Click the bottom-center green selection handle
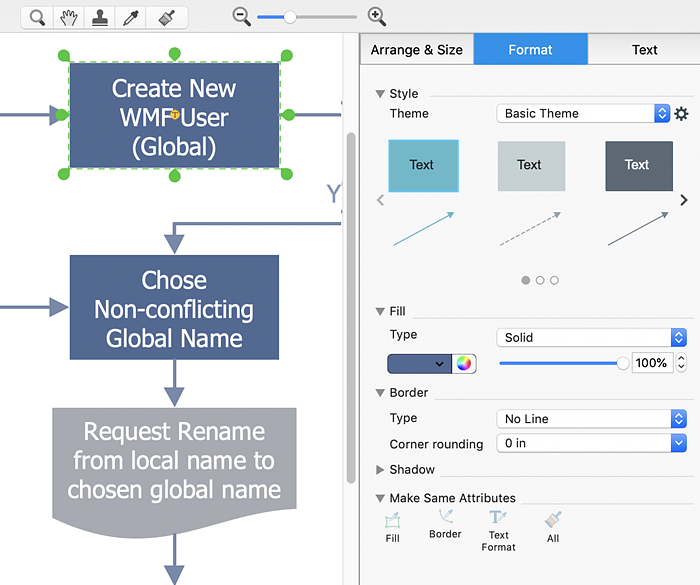Screen dimensions: 700x585 click(x=175, y=176)
